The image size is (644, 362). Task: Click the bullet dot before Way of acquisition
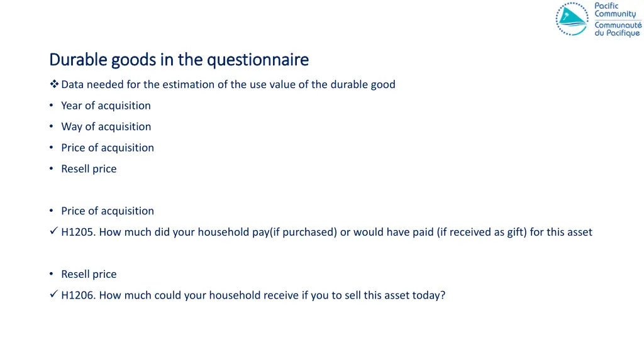[52, 126]
